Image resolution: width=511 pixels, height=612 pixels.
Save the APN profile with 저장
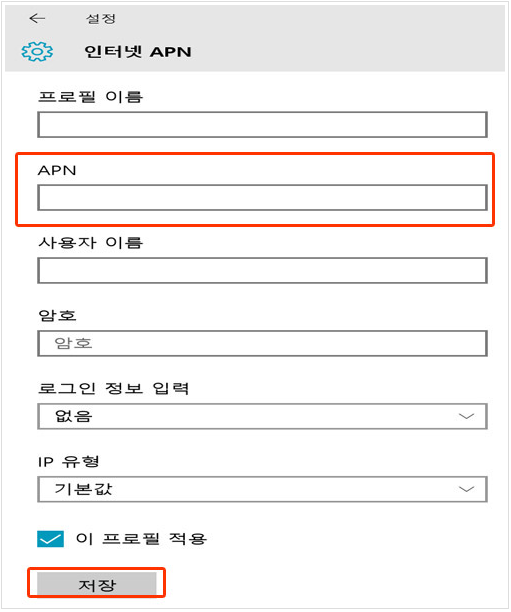point(96,584)
